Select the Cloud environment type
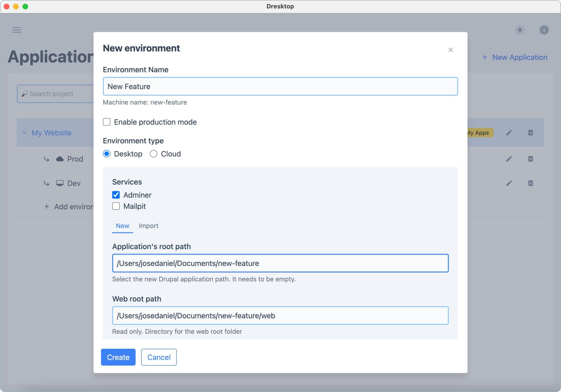Viewport: 561px width, 392px height. coord(153,154)
